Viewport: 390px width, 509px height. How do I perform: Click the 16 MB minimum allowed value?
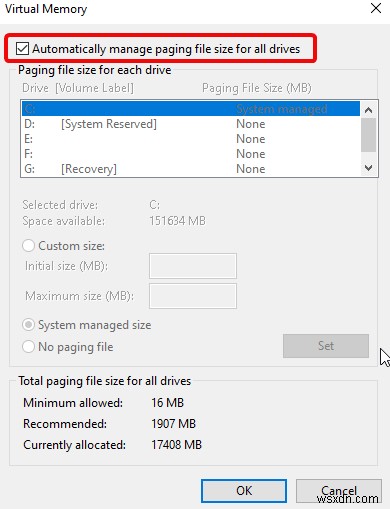167,403
